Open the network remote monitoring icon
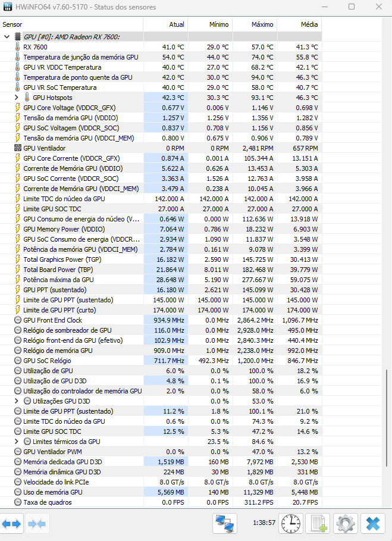 click(225, 523)
